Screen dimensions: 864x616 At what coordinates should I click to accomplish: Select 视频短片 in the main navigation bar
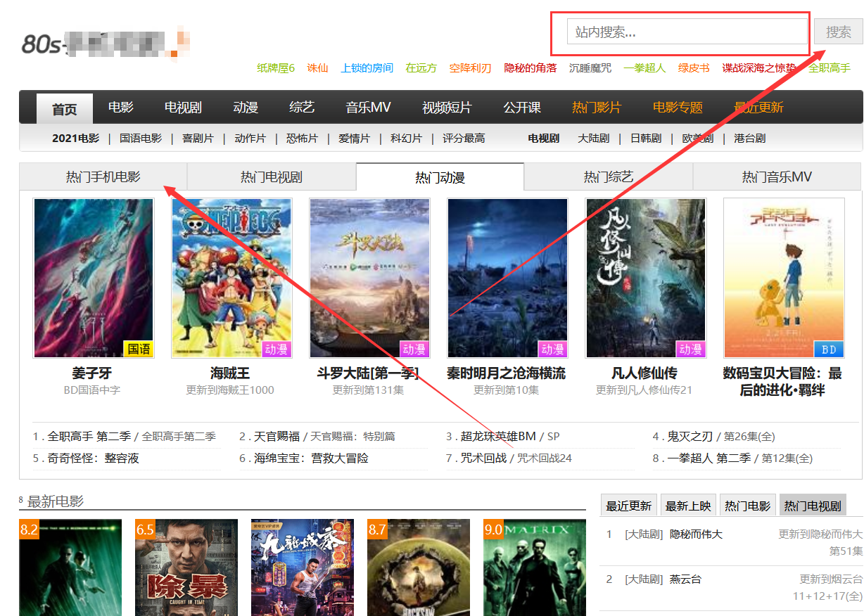tap(447, 108)
